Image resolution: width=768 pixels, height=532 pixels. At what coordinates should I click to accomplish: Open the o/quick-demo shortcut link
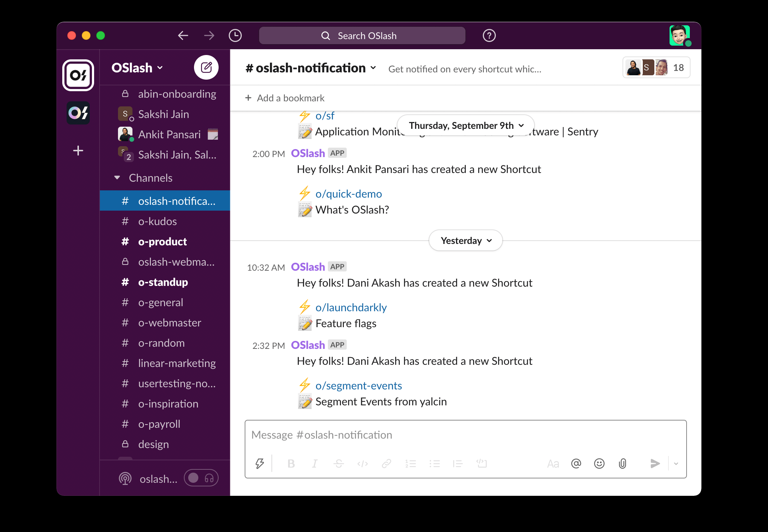coord(349,194)
